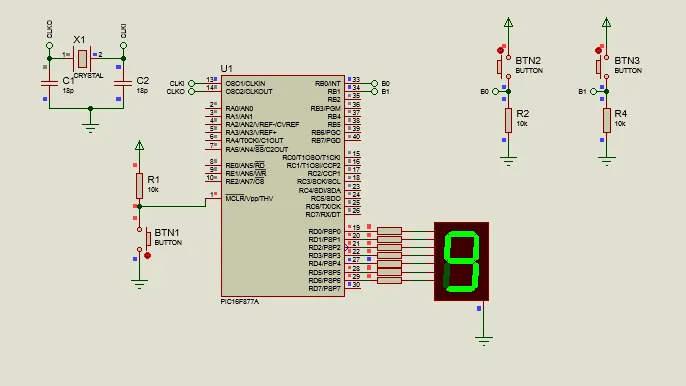686x386 pixels.
Task: Click the resistor on the RD0 line
Action: tap(389, 231)
